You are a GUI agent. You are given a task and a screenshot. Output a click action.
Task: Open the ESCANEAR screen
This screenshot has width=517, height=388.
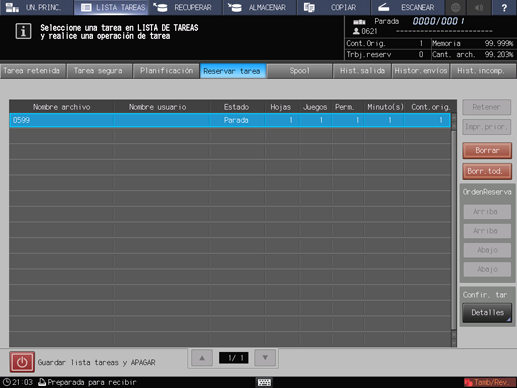(407, 7)
